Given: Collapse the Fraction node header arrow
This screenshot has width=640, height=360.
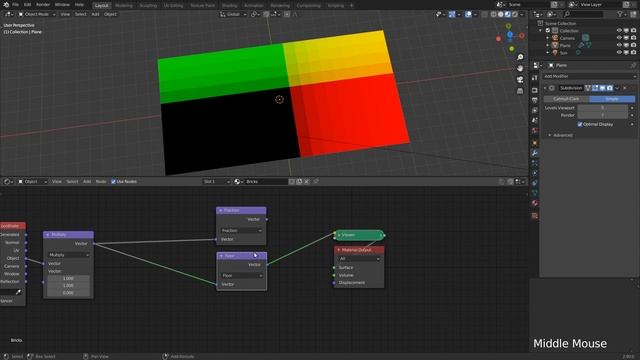Looking at the screenshot, I should (x=221, y=210).
